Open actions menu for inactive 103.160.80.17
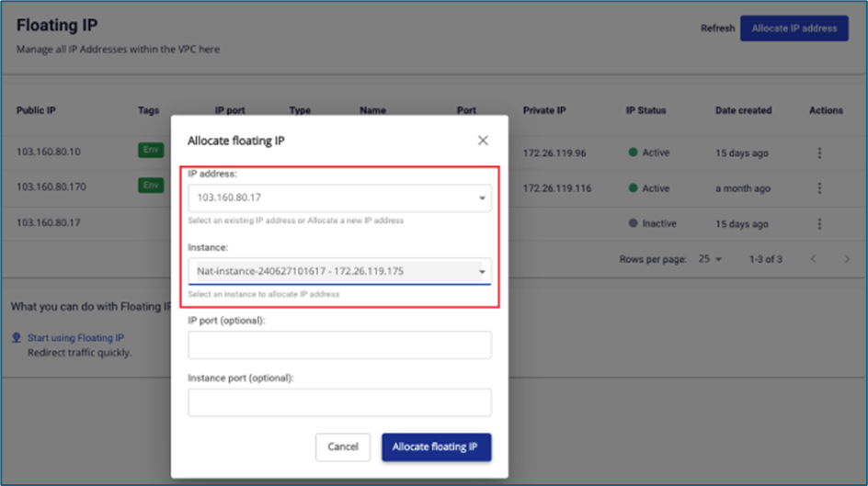868x486 pixels. [x=819, y=223]
